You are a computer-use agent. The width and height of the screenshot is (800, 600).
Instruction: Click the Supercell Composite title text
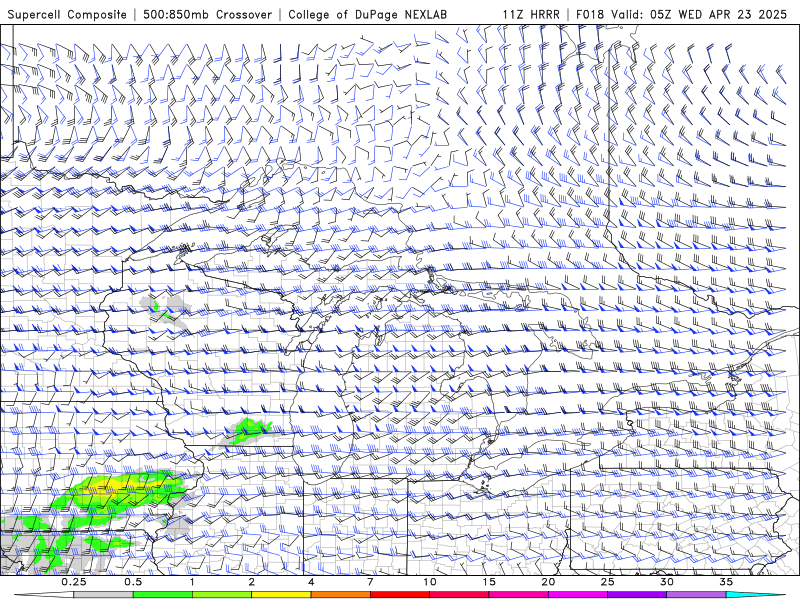(x=67, y=14)
